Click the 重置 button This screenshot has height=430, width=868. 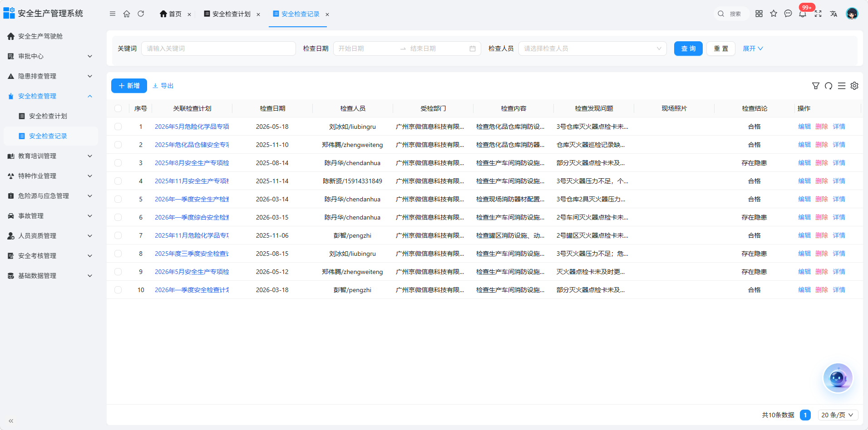721,49
